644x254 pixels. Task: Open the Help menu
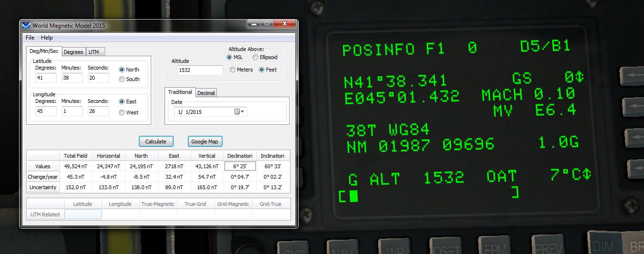[x=47, y=38]
